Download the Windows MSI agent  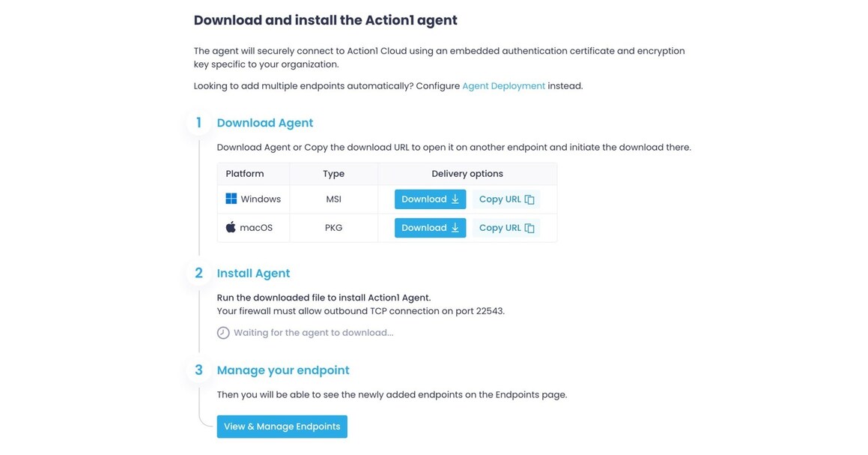430,199
